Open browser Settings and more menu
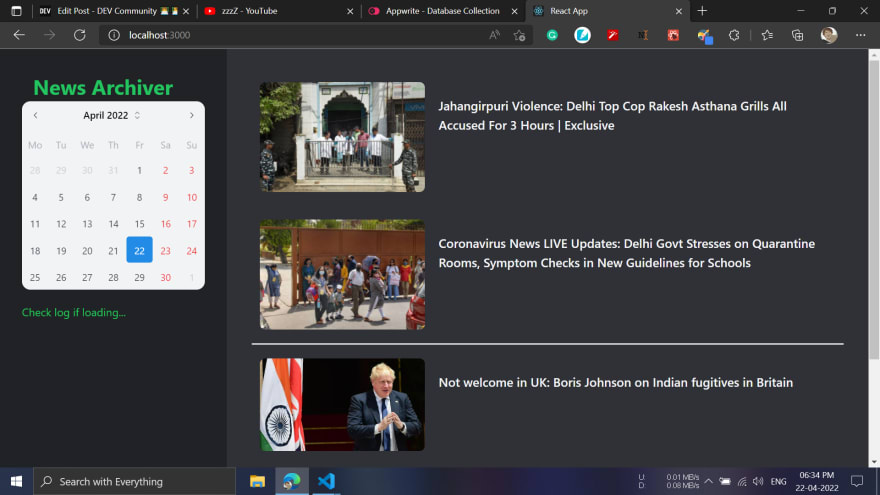This screenshot has height=495, width=880. (860, 35)
